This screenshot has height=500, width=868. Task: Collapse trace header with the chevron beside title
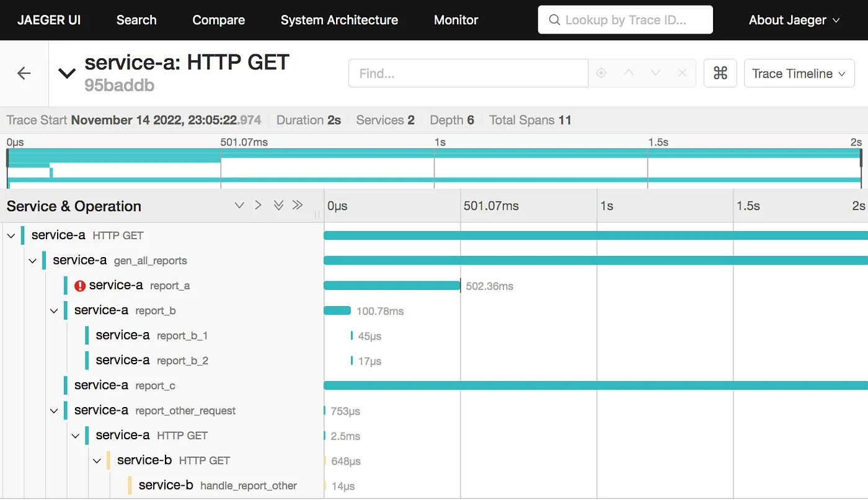(x=67, y=73)
